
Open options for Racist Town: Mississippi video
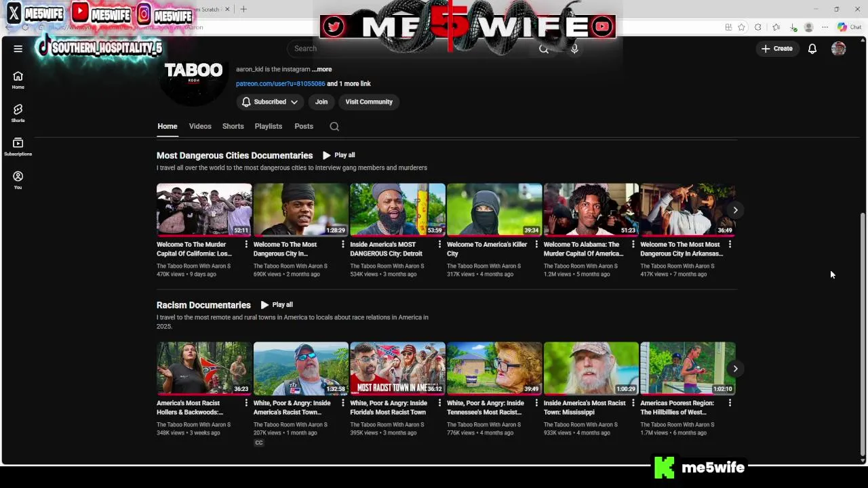coord(633,403)
